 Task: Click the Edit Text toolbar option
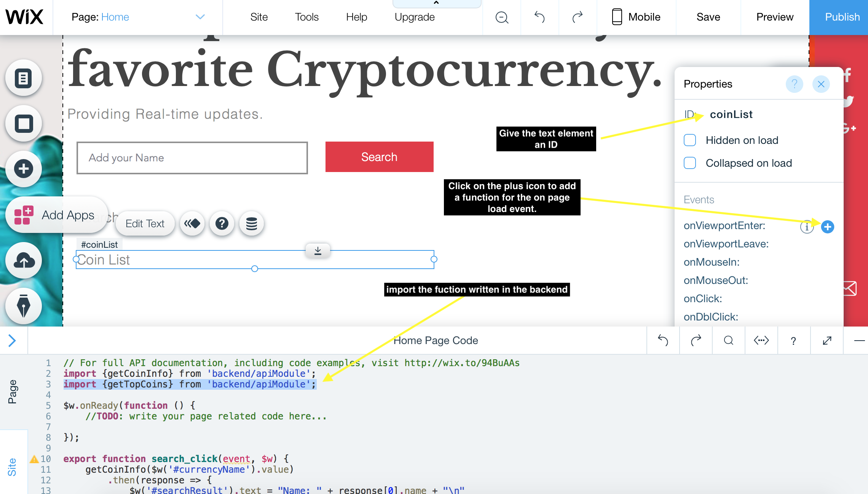(145, 223)
